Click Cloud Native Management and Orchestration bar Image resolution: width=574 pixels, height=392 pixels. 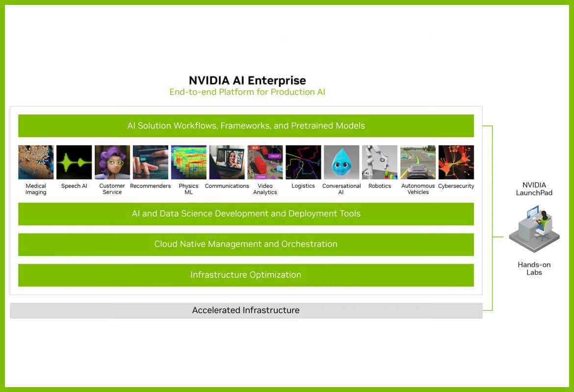(246, 245)
